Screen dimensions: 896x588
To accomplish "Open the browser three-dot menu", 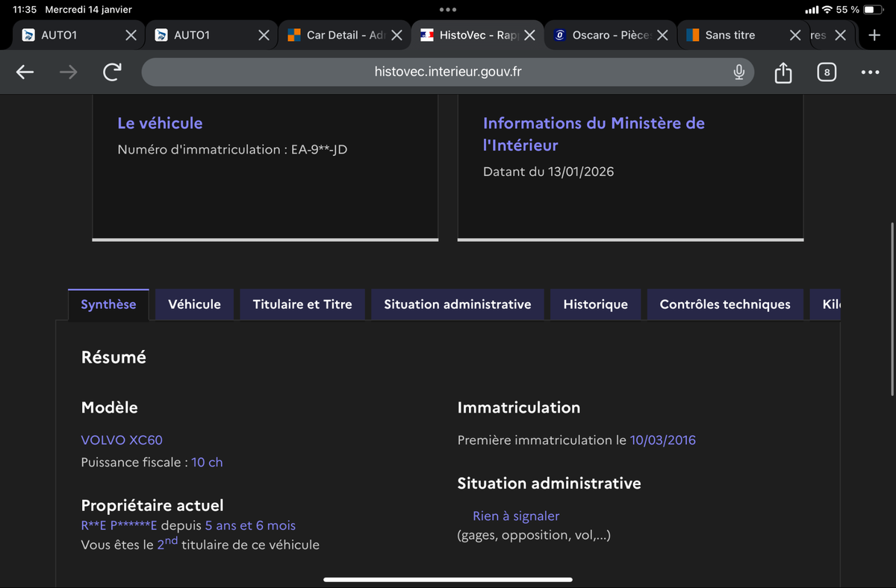I will [870, 72].
